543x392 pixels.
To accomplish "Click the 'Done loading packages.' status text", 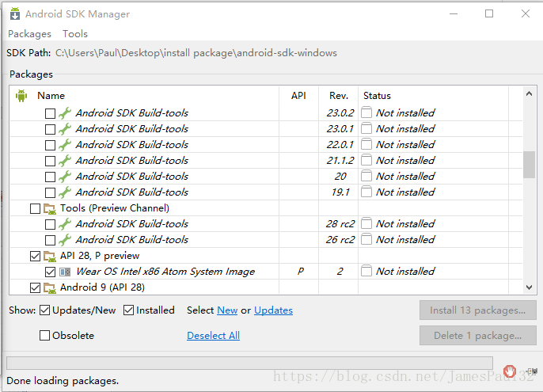I will 63,381.
